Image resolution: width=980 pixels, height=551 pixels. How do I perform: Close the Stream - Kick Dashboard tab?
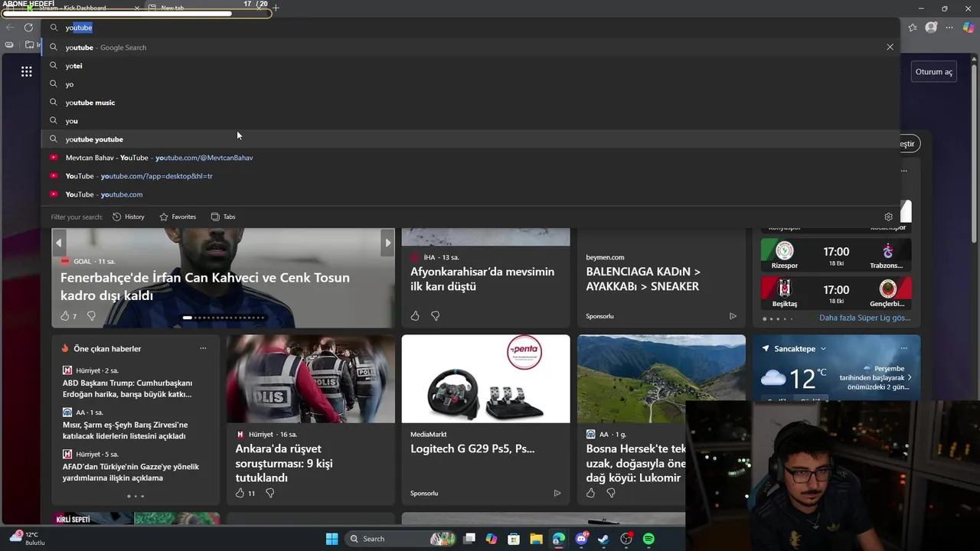(137, 8)
